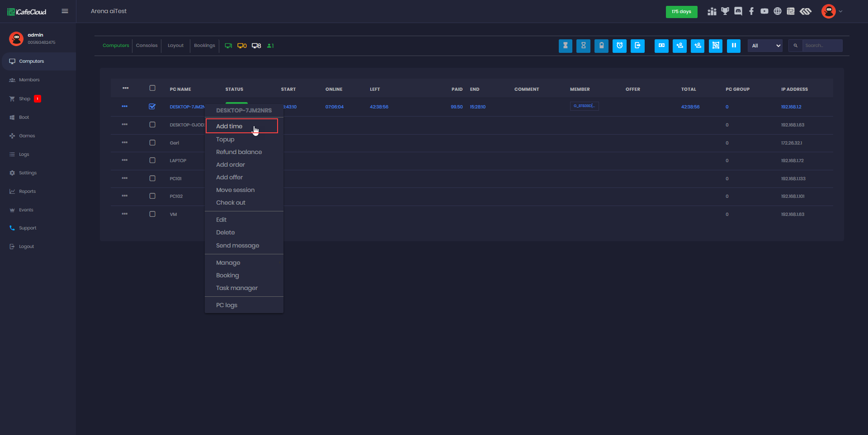Click the Search input field
The width and height of the screenshot is (868, 435).
click(821, 46)
